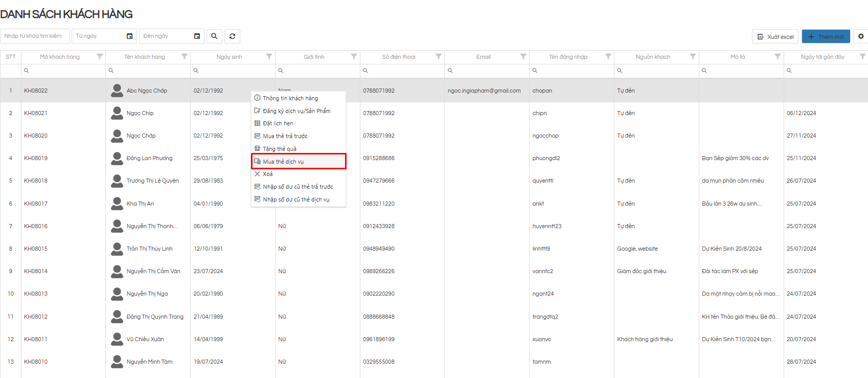
Task: Open filter on Tên khách hàng column
Action: click(x=185, y=57)
